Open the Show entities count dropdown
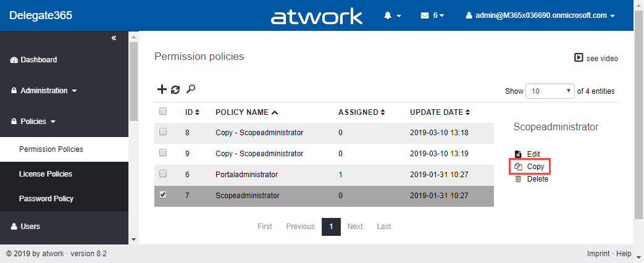The height and width of the screenshot is (263, 644). 550,91
